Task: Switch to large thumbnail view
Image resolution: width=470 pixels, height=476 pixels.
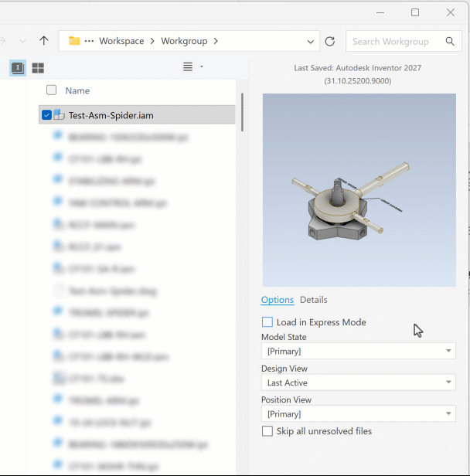Action: (38, 68)
